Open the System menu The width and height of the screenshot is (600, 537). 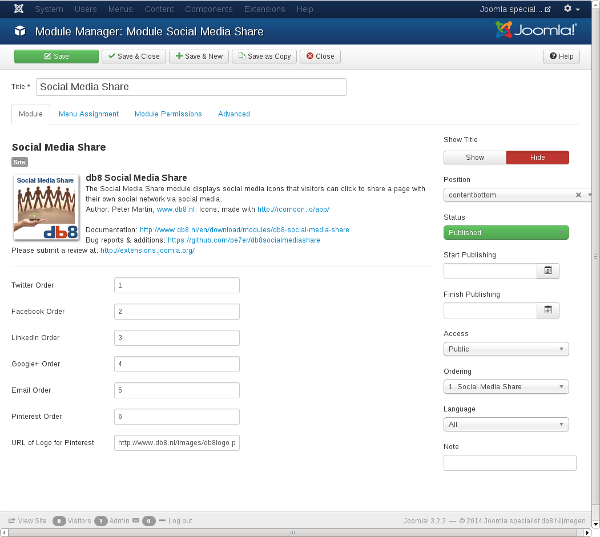coord(49,9)
